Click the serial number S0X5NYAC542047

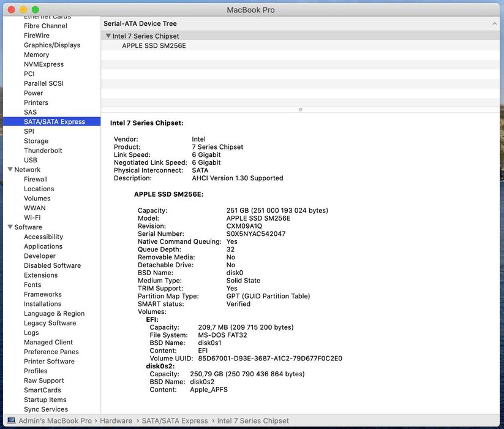(x=256, y=233)
